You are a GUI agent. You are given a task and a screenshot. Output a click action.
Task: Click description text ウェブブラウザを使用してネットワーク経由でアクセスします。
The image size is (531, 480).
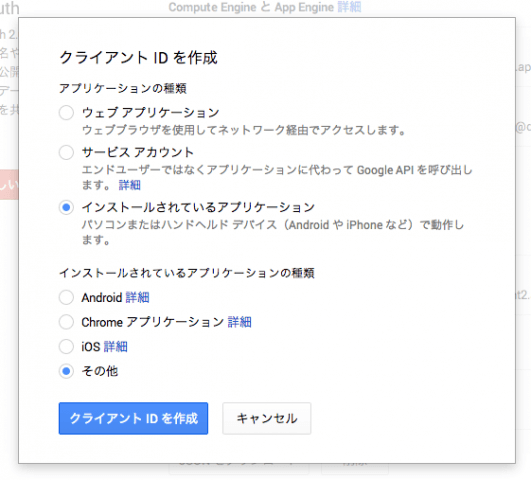tap(244, 130)
